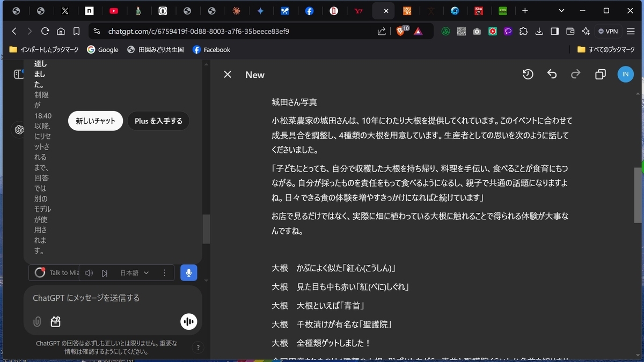
Task: Share this page from address bar
Action: pyautogui.click(x=382, y=31)
